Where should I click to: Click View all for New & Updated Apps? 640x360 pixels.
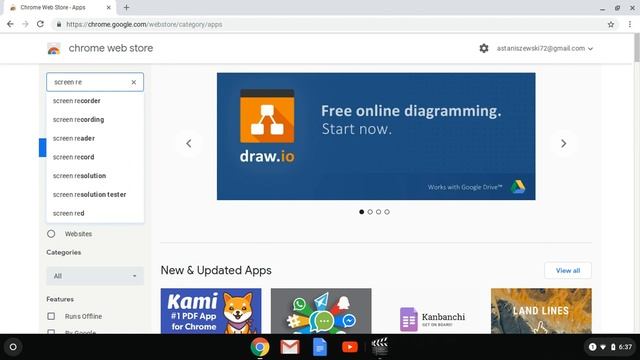[x=568, y=271]
